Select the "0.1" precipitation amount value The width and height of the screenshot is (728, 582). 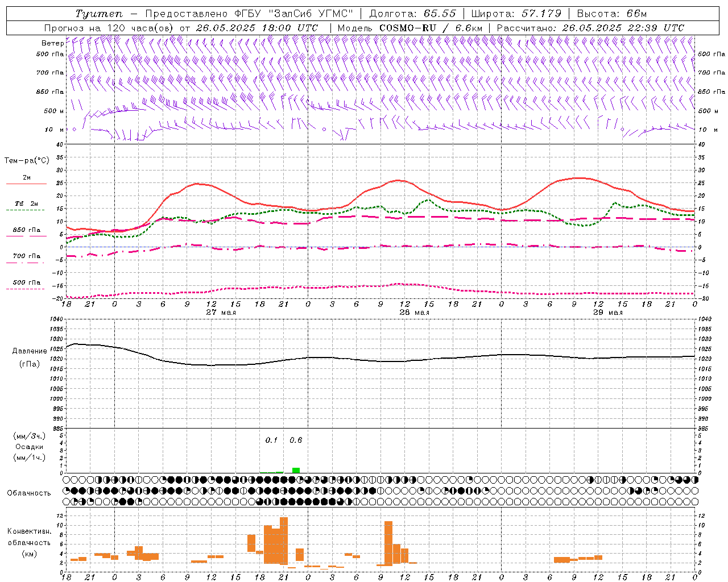coord(271,440)
